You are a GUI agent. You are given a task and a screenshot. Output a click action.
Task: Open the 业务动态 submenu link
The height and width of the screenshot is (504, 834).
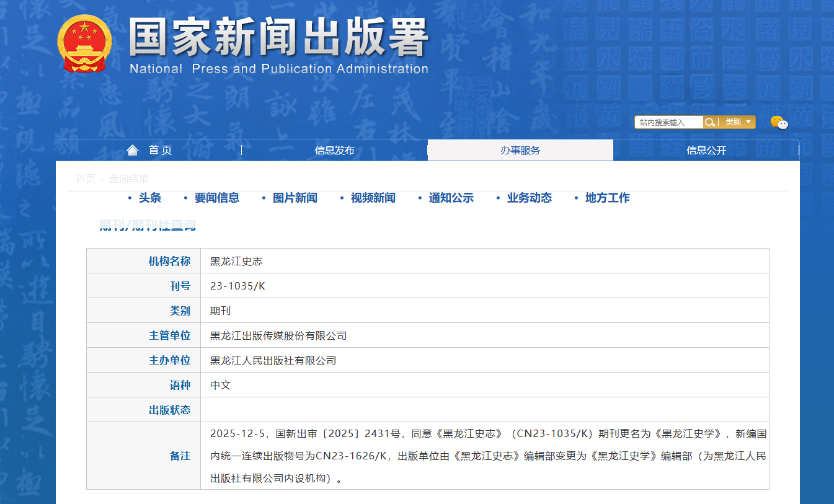pyautogui.click(x=529, y=198)
